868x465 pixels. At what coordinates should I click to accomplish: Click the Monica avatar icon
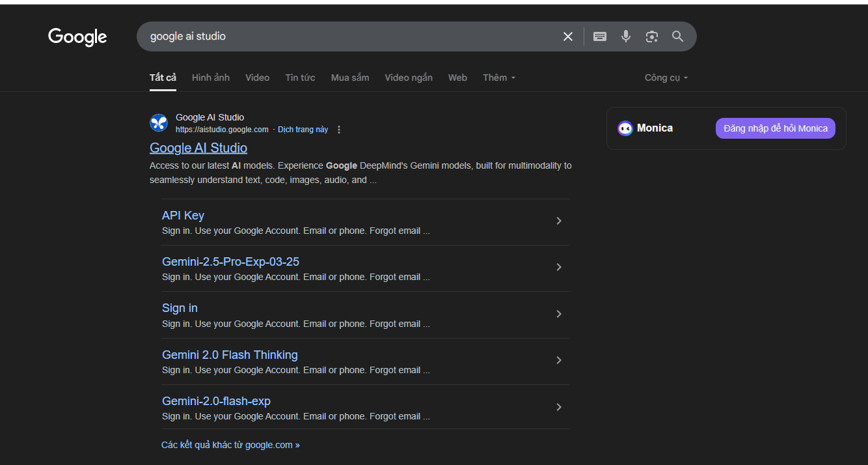(x=625, y=128)
